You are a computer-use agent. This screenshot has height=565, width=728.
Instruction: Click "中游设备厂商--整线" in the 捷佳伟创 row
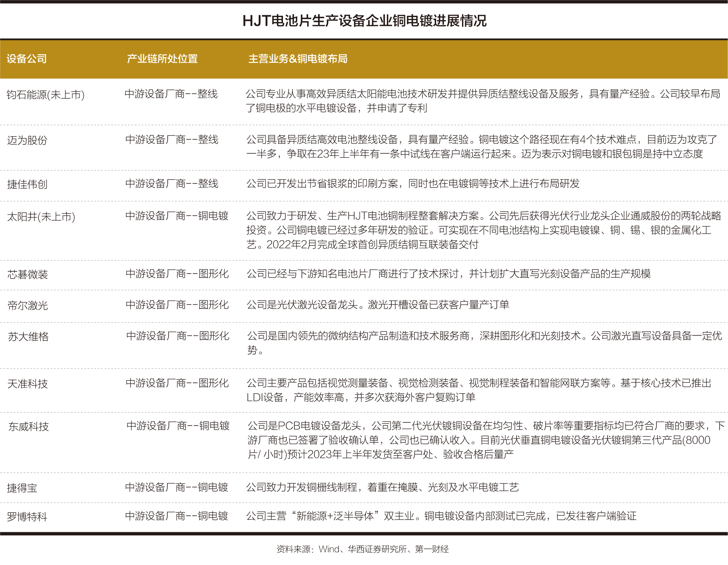[172, 184]
